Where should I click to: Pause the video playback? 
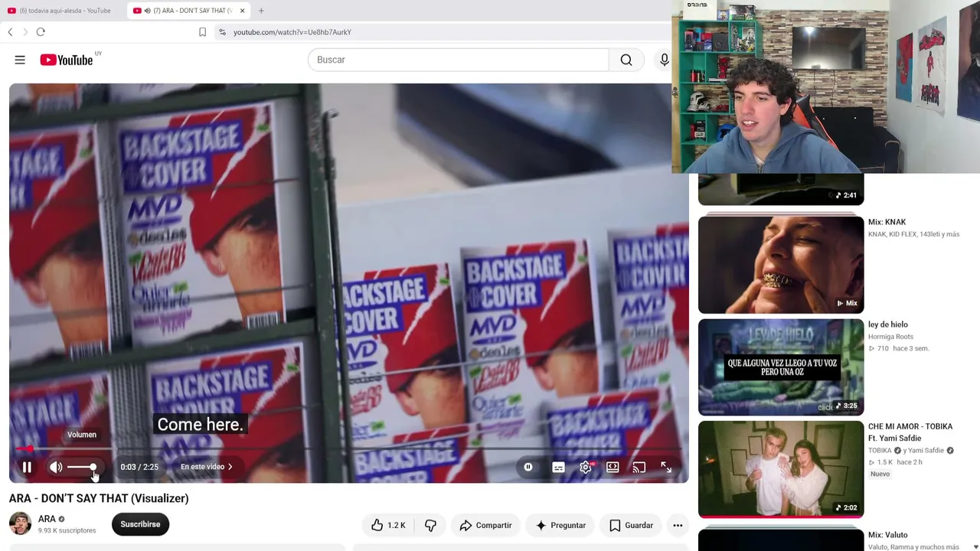click(x=27, y=467)
